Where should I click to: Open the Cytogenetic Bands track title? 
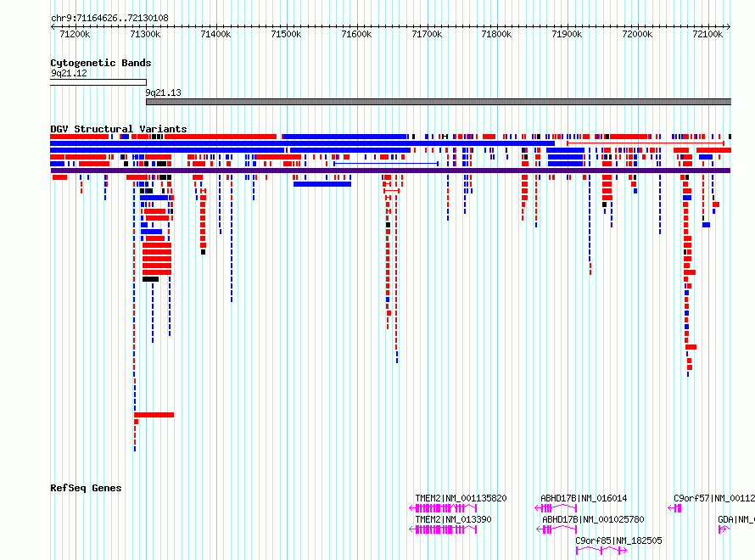pos(101,63)
